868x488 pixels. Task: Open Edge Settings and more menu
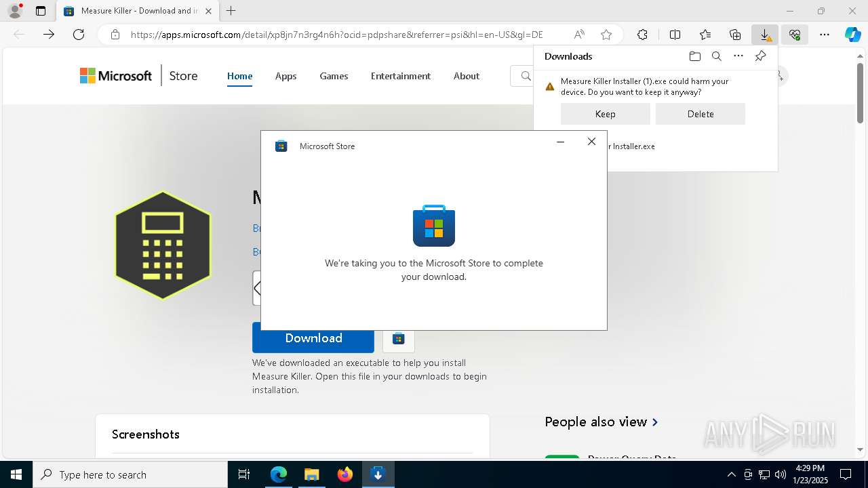825,35
